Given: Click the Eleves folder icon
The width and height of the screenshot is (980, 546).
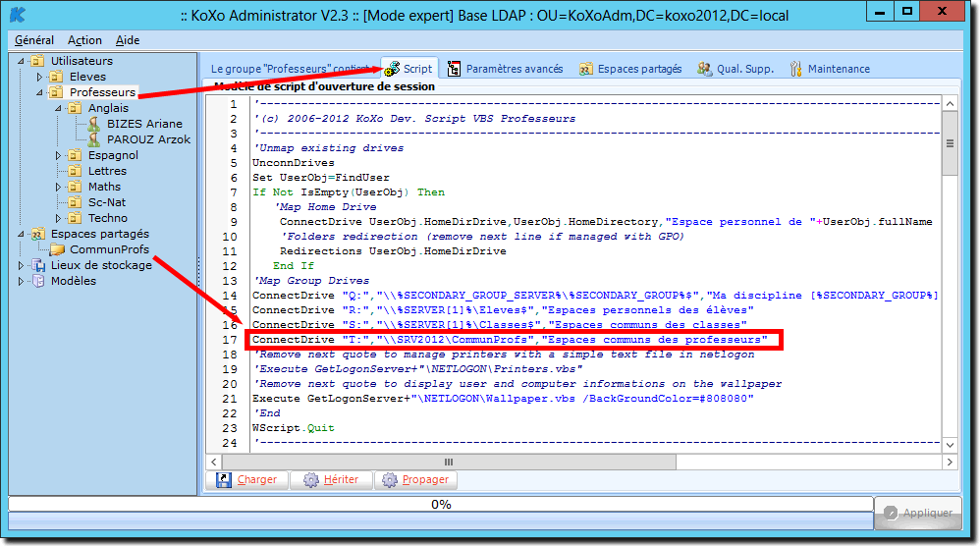Looking at the screenshot, I should coord(56,77).
